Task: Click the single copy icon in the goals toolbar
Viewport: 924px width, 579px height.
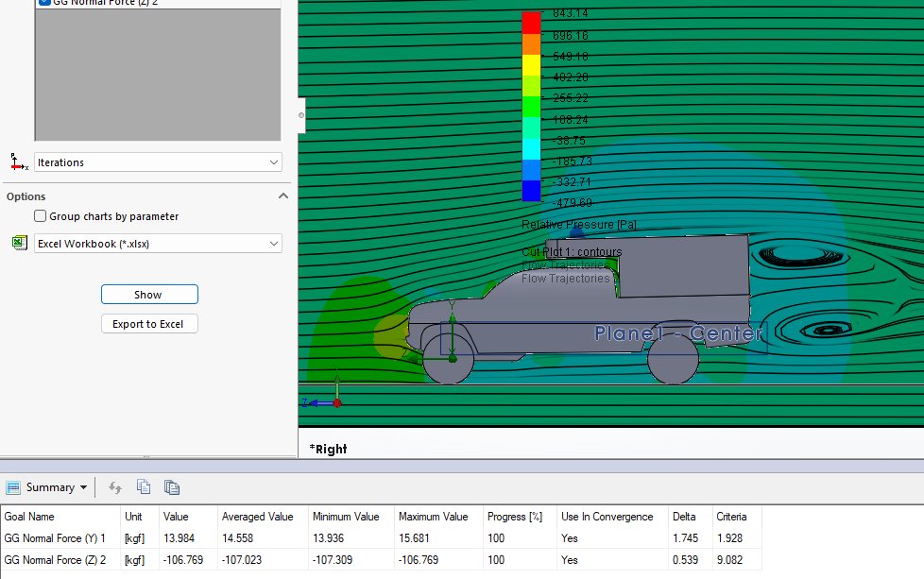Action: [144, 487]
